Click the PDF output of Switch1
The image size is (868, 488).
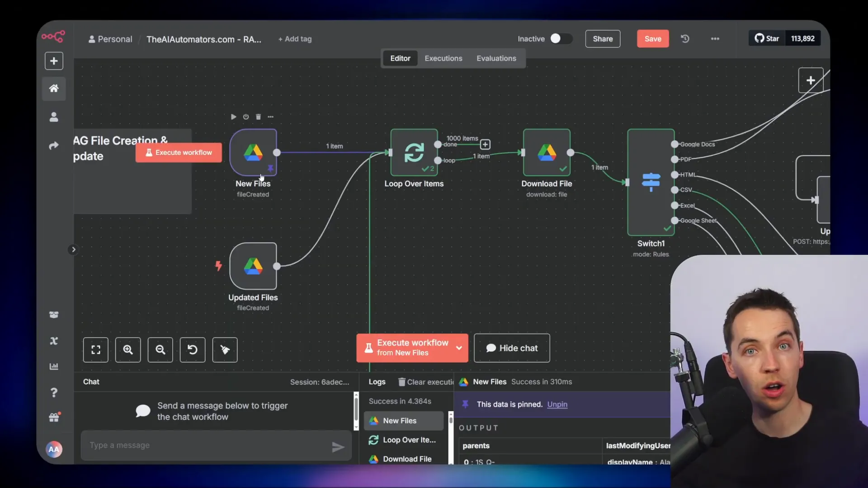[675, 160]
